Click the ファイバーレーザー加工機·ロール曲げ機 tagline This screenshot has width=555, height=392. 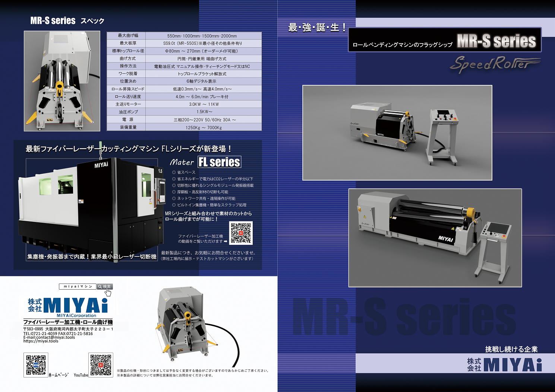click(x=68, y=322)
